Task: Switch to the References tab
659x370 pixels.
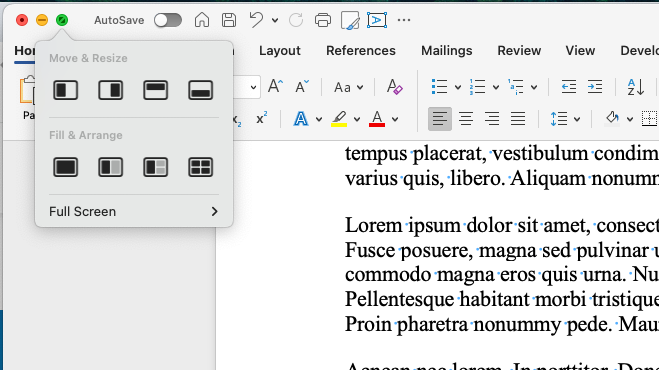Action: tap(361, 51)
